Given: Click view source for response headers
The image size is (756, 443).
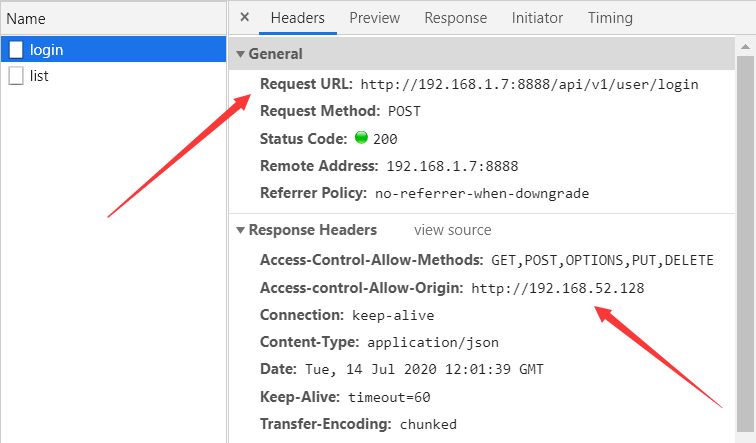Looking at the screenshot, I should click(x=452, y=230).
